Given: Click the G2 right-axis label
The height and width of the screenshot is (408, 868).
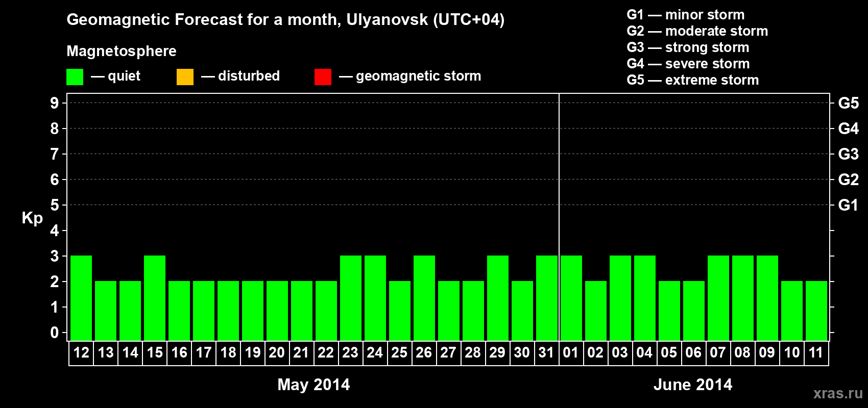Looking at the screenshot, I should point(849,180).
